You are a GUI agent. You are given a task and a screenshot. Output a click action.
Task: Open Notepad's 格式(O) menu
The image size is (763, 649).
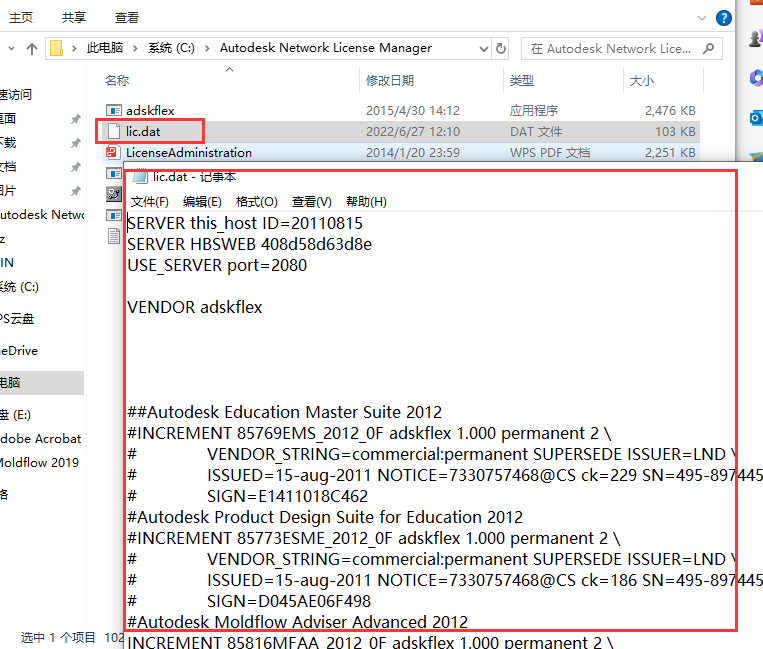256,201
